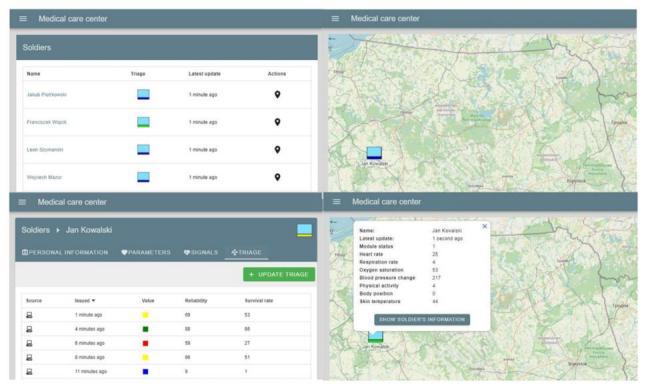Show Leon Szymanski's location pin

[277, 150]
